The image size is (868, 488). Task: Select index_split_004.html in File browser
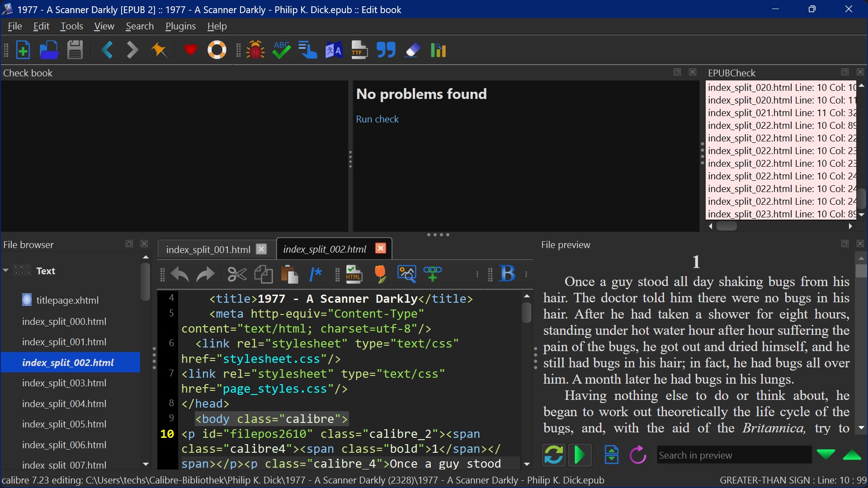(x=64, y=404)
